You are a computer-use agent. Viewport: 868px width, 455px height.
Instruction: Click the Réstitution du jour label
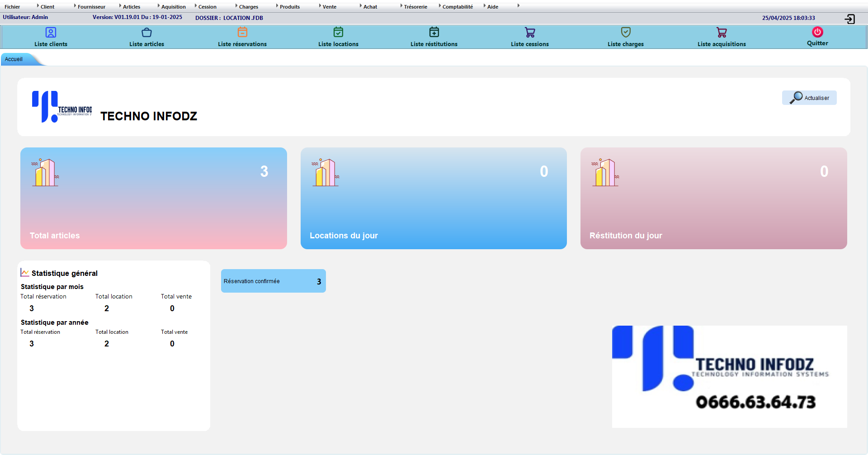pos(626,236)
